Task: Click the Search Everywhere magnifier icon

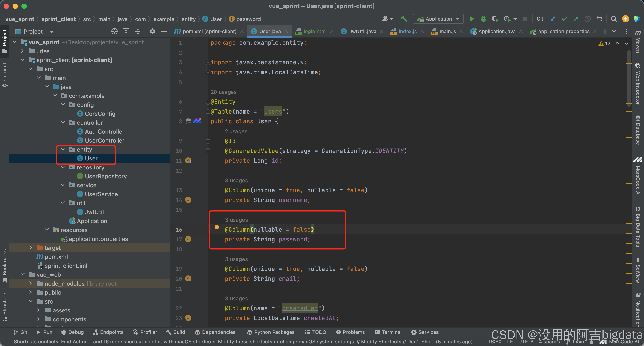Action: [x=614, y=19]
